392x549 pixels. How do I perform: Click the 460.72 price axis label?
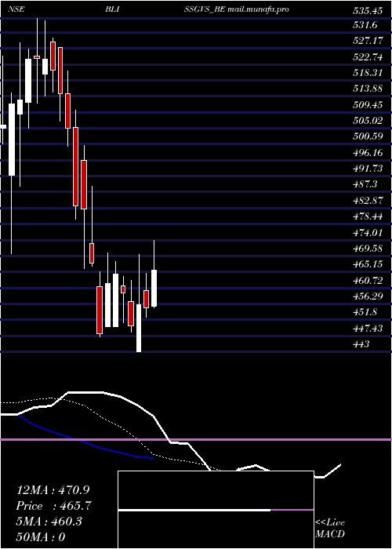[368, 281]
